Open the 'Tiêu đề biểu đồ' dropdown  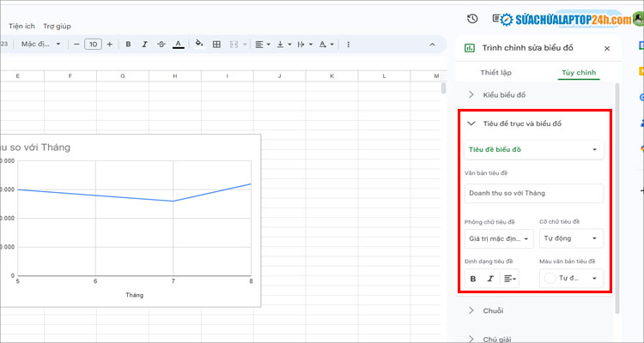(532, 150)
